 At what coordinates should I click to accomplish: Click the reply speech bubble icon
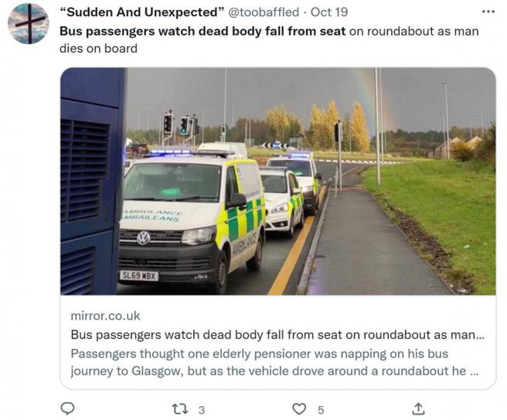point(67,408)
